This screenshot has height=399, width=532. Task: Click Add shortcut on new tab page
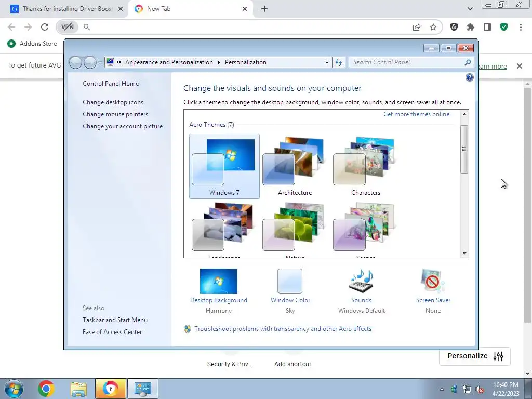[292, 364]
